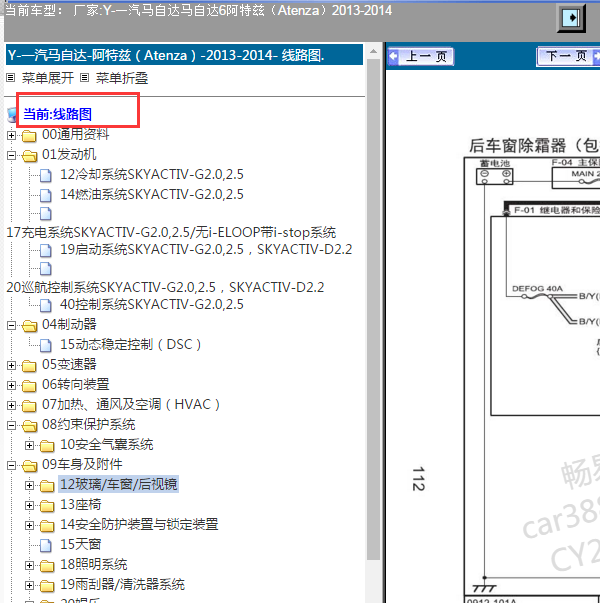Image resolution: width=600 pixels, height=603 pixels.
Task: Open 17充电系统 无i-ELOOP带i-stop系统 diagram
Action: tap(171, 232)
